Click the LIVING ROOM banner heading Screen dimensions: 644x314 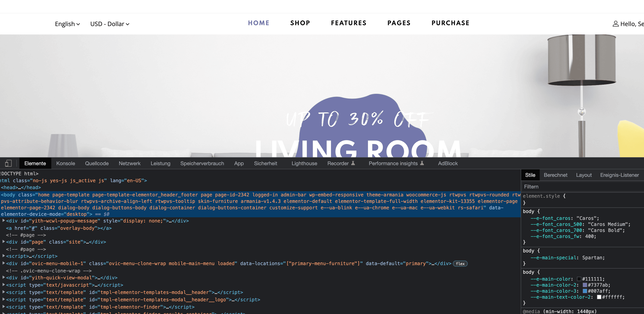358,149
